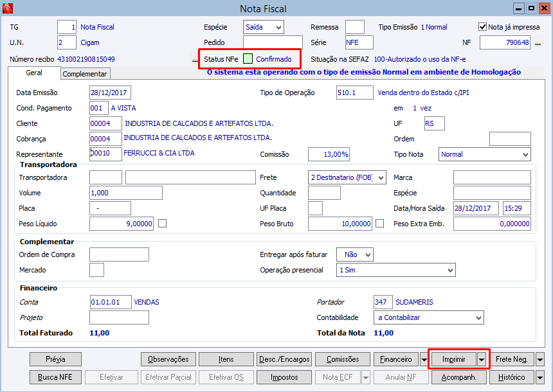The height and width of the screenshot is (392, 553).
Task: Open the Tipo Nota dropdown
Action: [x=525, y=154]
